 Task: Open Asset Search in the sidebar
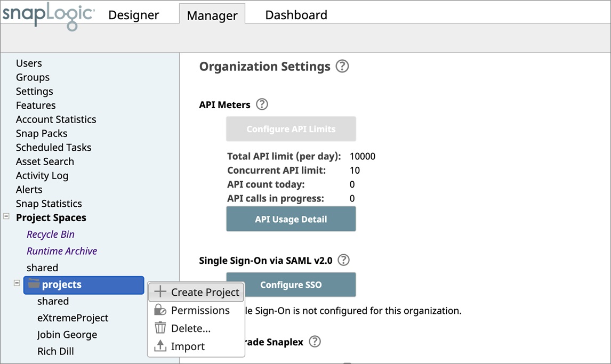pyautogui.click(x=45, y=161)
